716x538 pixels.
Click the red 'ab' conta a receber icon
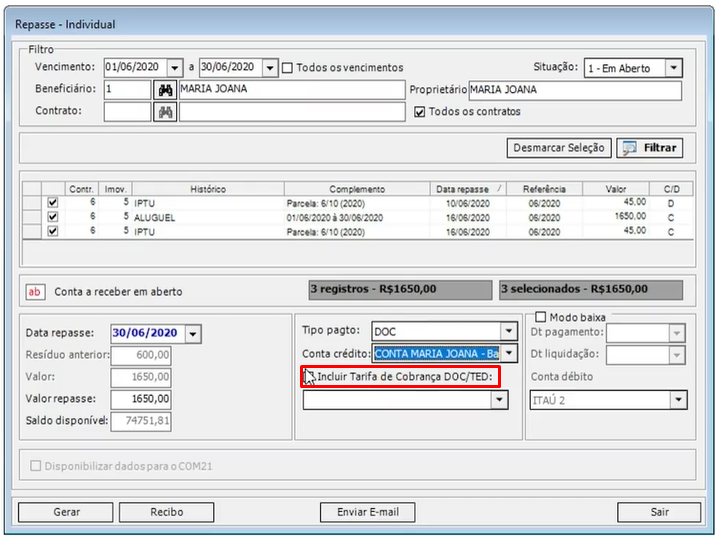tap(35, 292)
